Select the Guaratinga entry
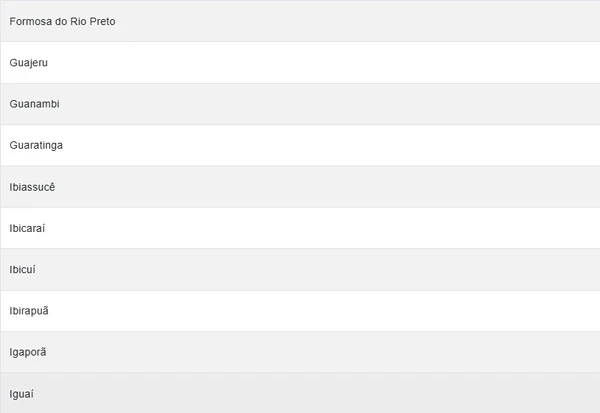This screenshot has height=413, width=600. point(300,145)
